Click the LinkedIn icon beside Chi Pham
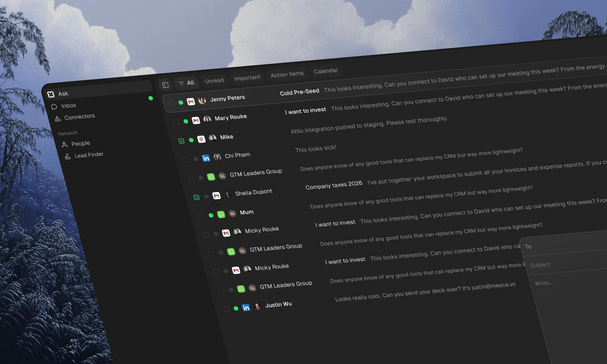 (x=206, y=158)
